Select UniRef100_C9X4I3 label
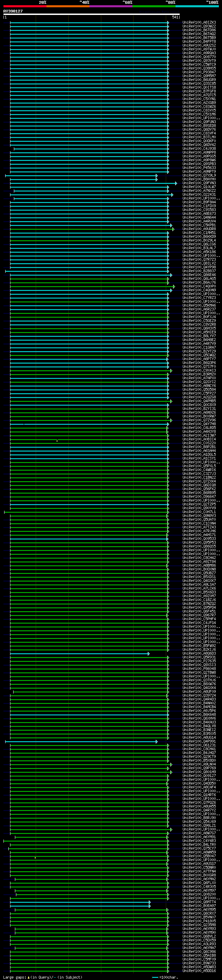 pos(199,371)
